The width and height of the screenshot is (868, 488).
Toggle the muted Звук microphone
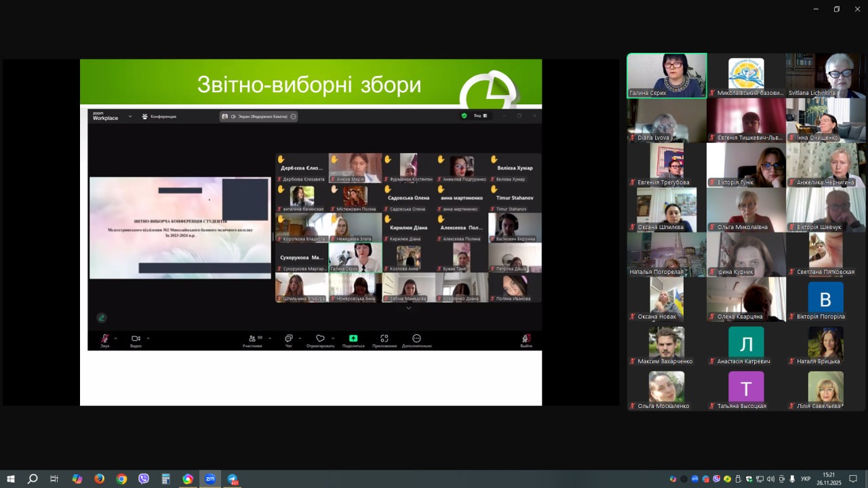(x=104, y=338)
